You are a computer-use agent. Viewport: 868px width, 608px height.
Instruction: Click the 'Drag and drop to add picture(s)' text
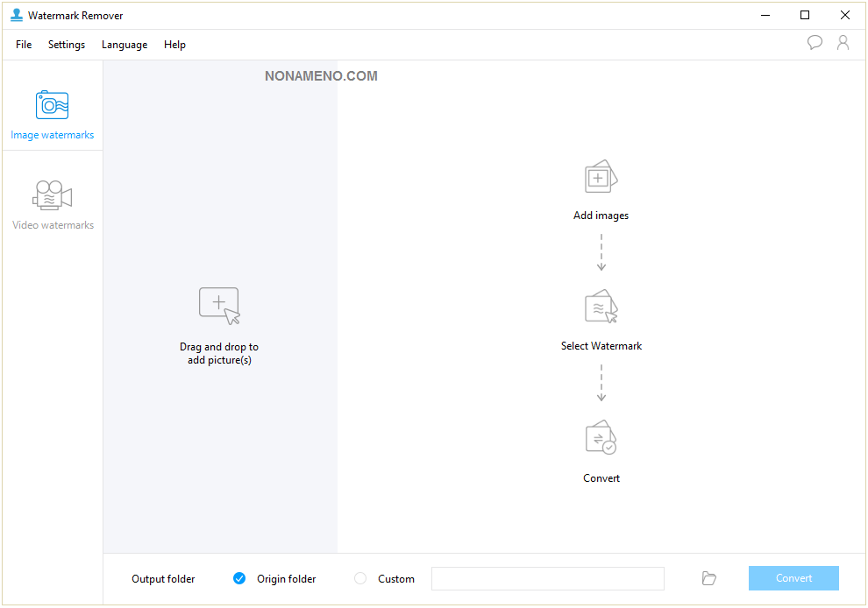[x=219, y=353]
